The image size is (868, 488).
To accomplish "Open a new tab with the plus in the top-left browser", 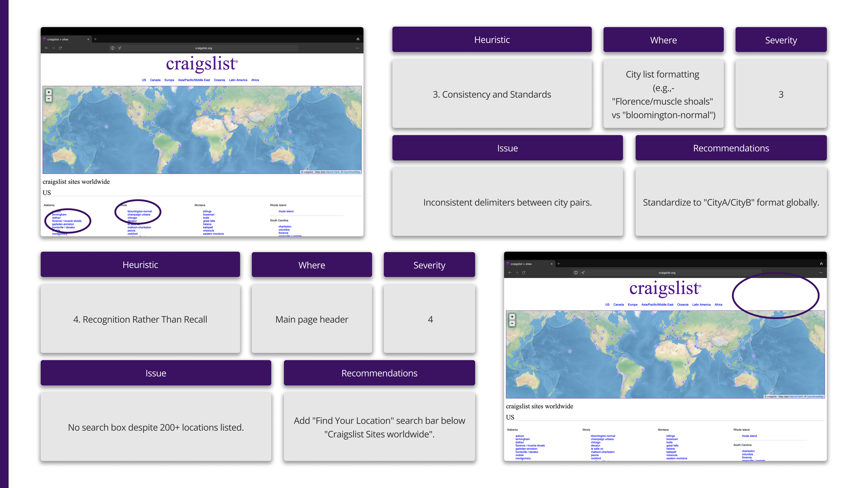I will pos(95,39).
